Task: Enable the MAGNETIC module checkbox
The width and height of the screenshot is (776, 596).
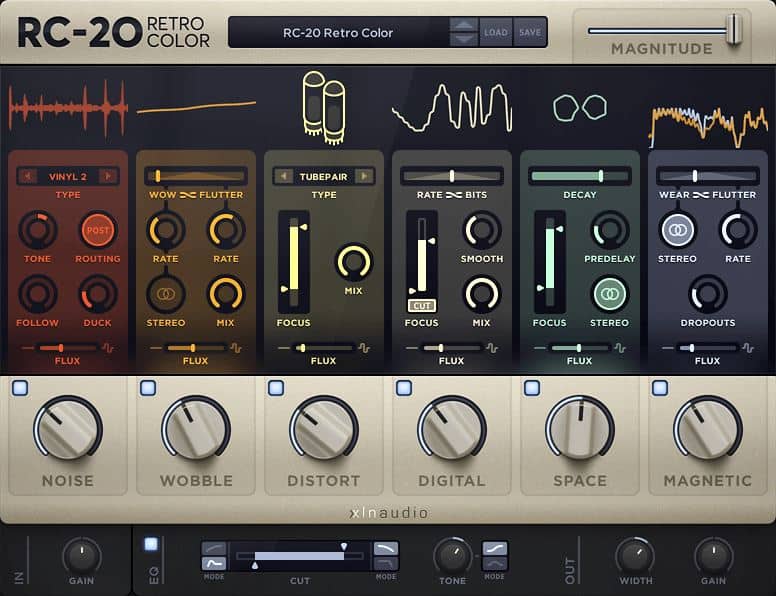Action: point(660,388)
